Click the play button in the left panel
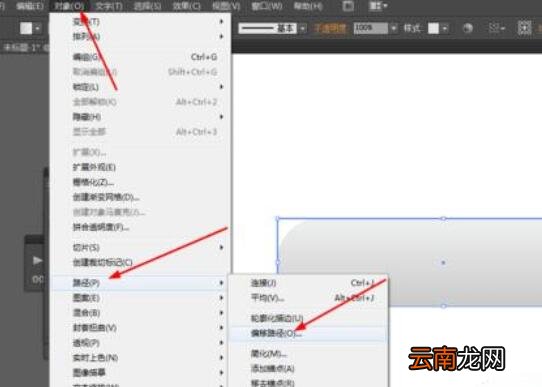This screenshot has width=542, height=387. (37, 260)
